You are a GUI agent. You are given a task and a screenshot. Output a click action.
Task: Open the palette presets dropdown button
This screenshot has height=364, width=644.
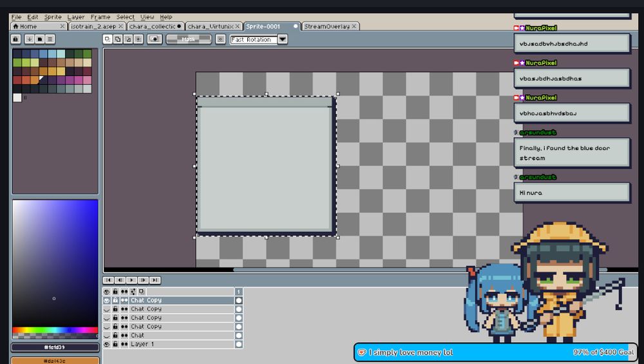tap(40, 39)
